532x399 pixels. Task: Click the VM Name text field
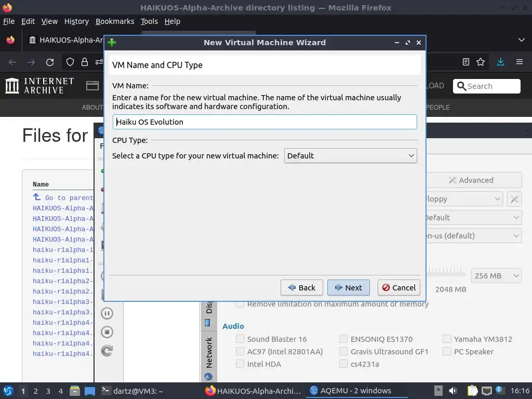click(264, 122)
